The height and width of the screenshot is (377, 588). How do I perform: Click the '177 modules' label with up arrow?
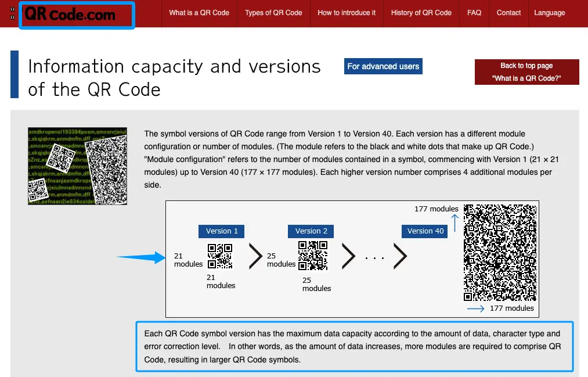pos(436,209)
